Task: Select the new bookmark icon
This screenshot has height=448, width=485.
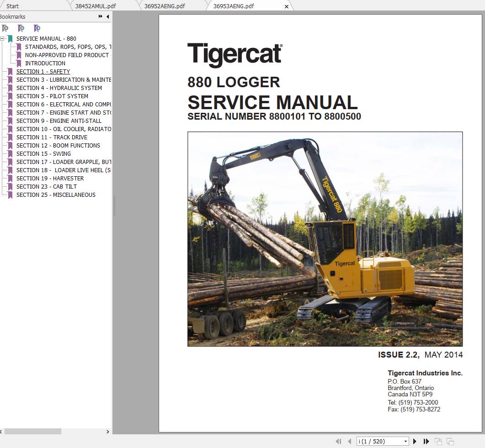Action: (21, 28)
